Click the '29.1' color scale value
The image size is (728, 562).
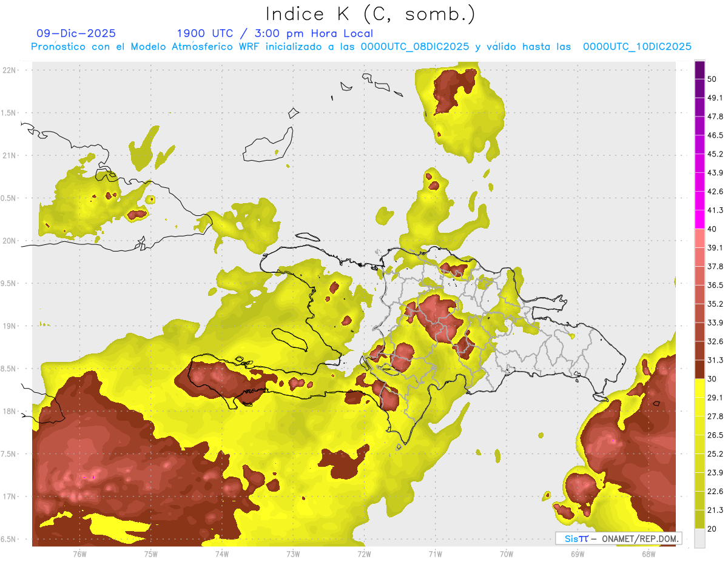pos(715,398)
